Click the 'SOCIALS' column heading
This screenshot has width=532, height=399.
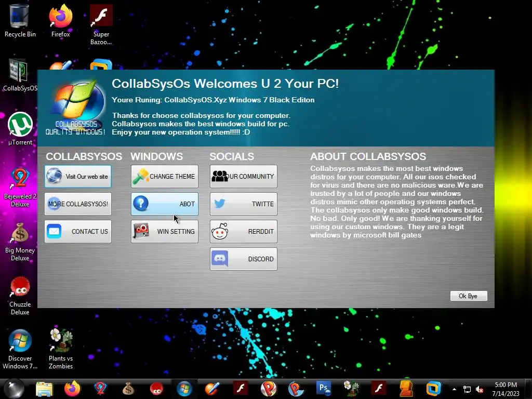click(x=232, y=156)
